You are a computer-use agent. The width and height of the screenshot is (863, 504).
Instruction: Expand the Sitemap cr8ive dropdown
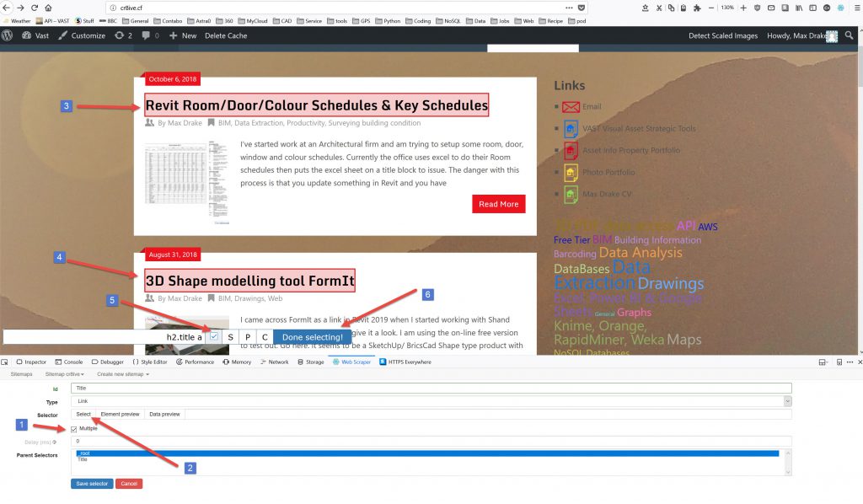tap(67, 373)
